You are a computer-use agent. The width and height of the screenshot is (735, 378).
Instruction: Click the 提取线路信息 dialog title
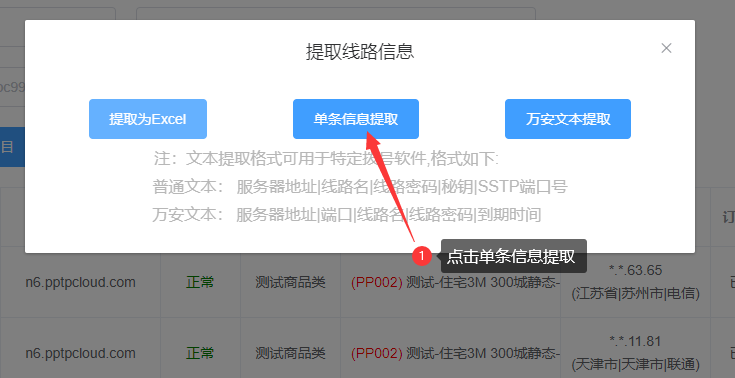(360, 52)
